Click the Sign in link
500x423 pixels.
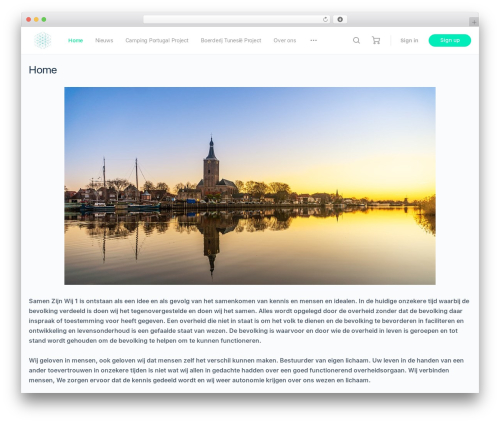[x=409, y=40]
